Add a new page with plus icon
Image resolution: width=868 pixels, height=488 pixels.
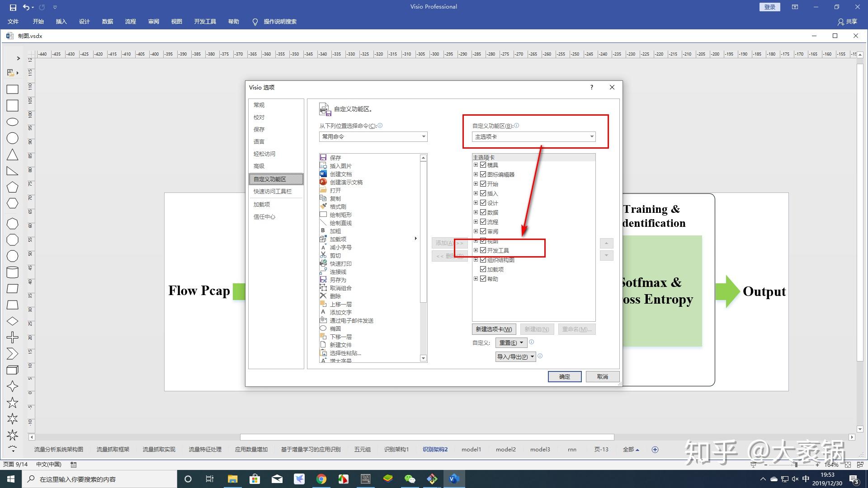pyautogui.click(x=655, y=449)
